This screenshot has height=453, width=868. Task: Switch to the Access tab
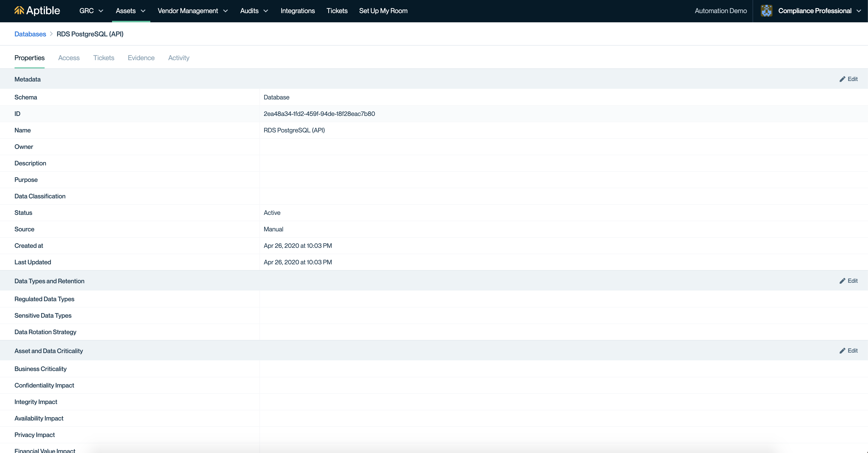coord(69,58)
